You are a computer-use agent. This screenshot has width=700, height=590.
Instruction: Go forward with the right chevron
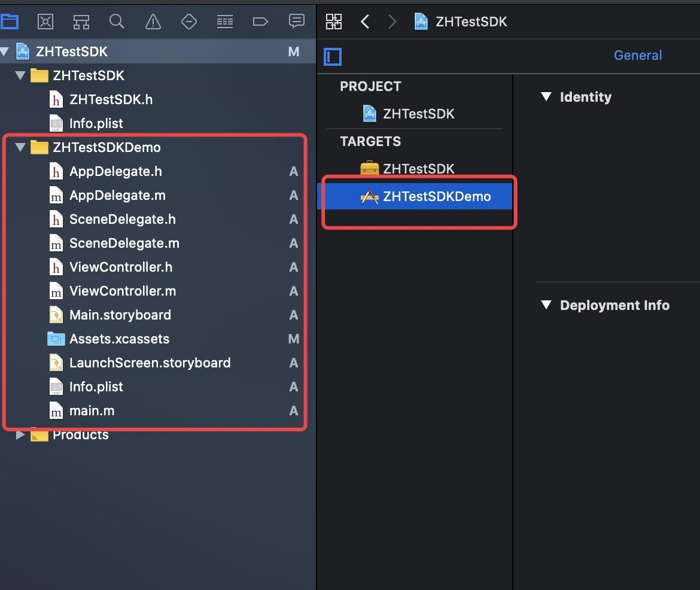click(392, 22)
